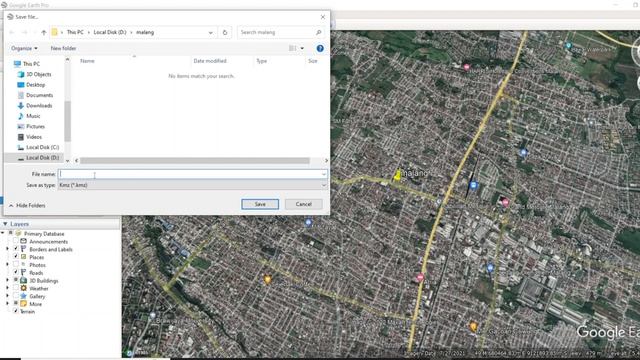
Task: Sort by the Name column
Action: pos(87,61)
